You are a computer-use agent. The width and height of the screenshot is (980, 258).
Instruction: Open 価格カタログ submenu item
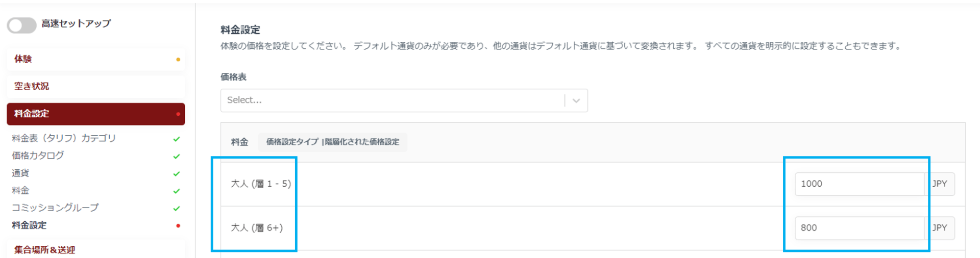[38, 156]
